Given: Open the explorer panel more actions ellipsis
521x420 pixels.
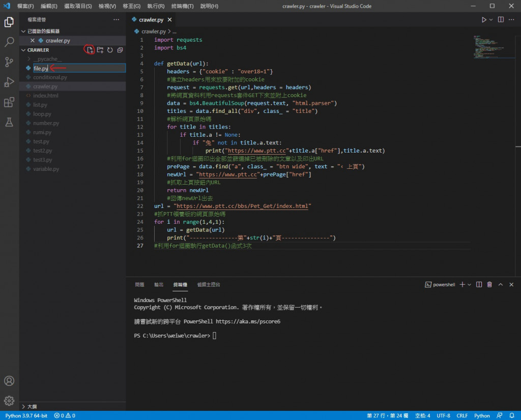Looking at the screenshot, I should (x=116, y=20).
